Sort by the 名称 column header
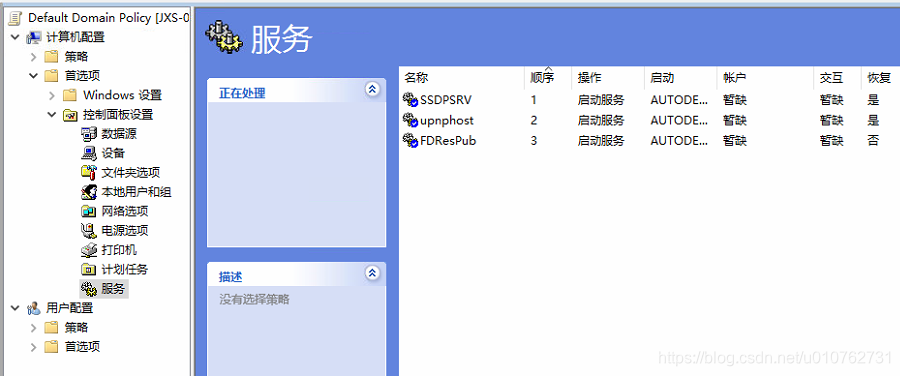The image size is (900, 376). point(462,78)
